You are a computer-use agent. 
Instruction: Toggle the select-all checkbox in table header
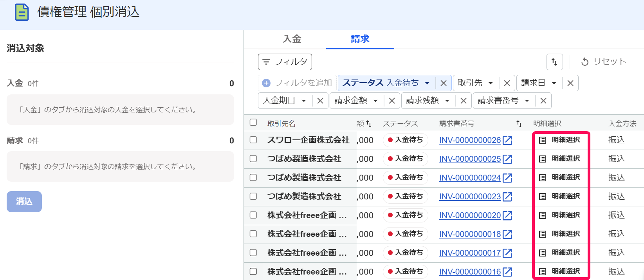(253, 122)
